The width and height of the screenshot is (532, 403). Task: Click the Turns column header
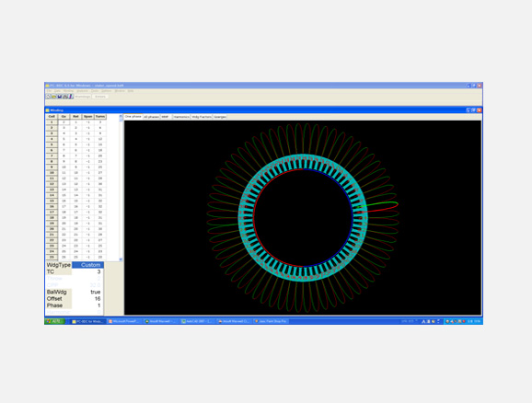pos(100,116)
